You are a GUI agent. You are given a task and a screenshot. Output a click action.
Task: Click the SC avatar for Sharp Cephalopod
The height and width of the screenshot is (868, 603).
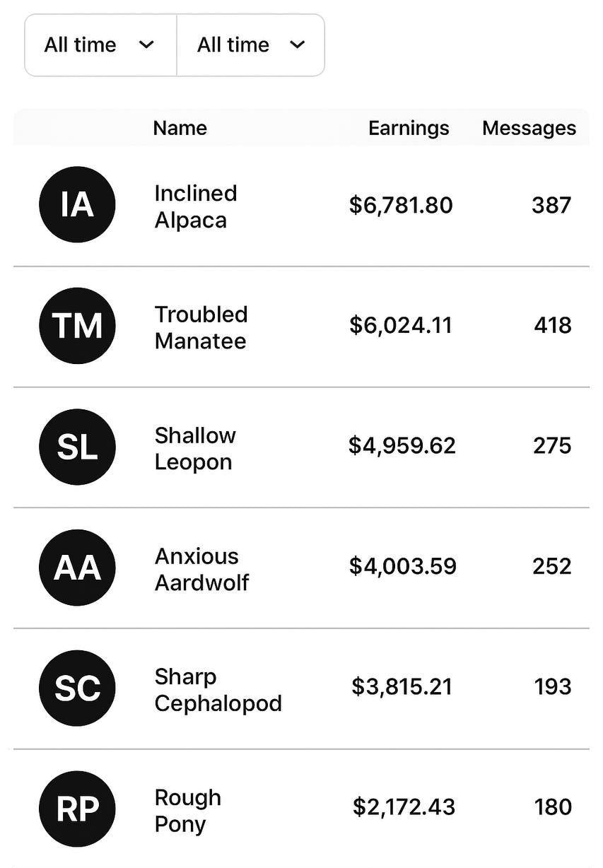click(77, 688)
